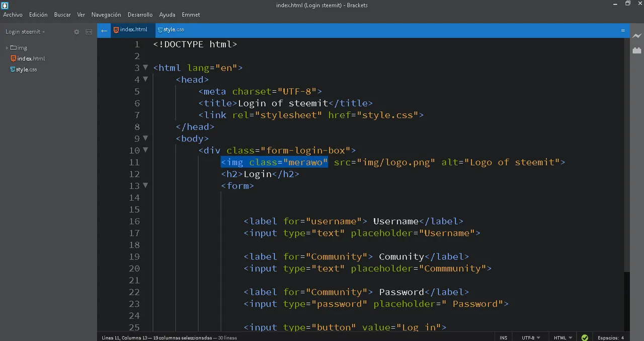Click the alt="Logo of steemit" attribute

[x=501, y=162]
